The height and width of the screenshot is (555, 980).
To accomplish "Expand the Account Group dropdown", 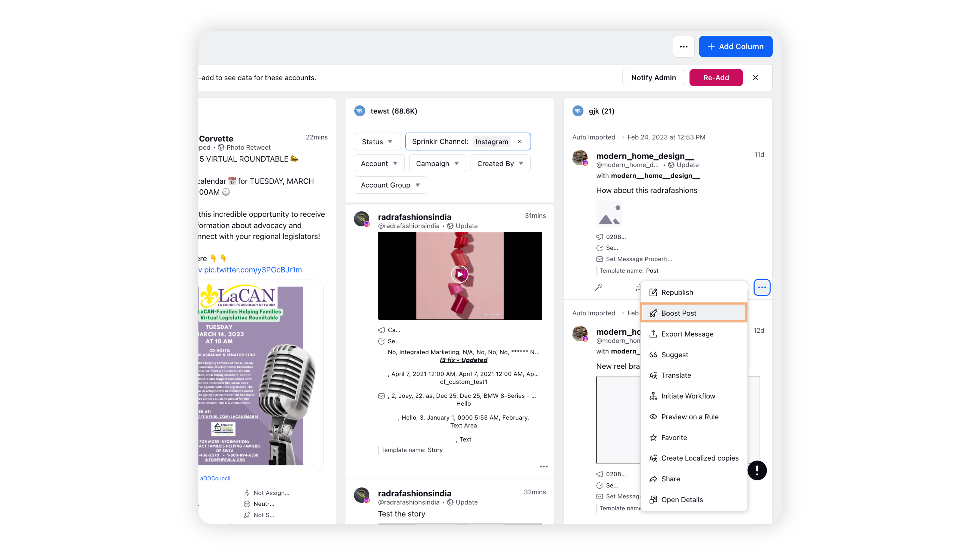I will tap(390, 185).
